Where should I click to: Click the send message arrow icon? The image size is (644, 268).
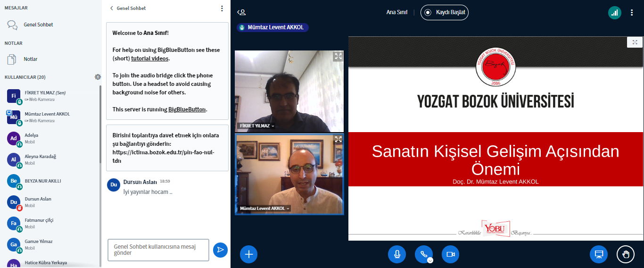tap(220, 250)
